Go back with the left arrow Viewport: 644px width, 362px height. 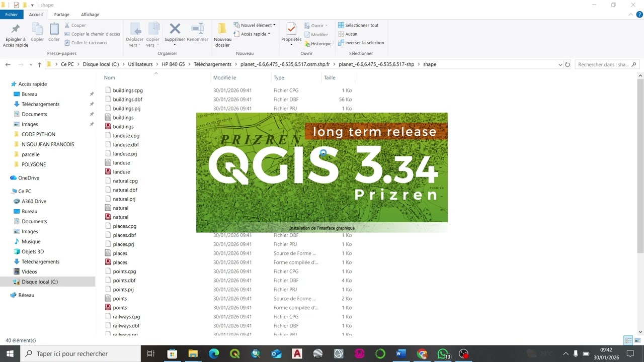pyautogui.click(x=8, y=64)
